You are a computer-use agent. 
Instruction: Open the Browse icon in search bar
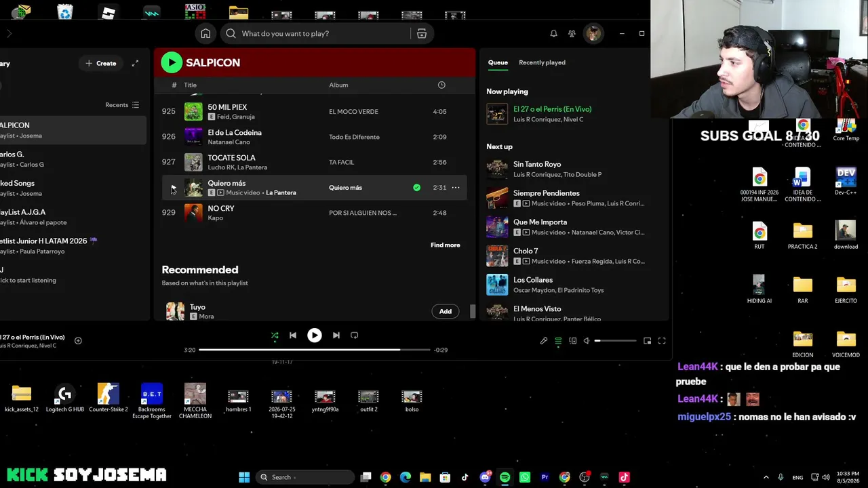click(422, 33)
